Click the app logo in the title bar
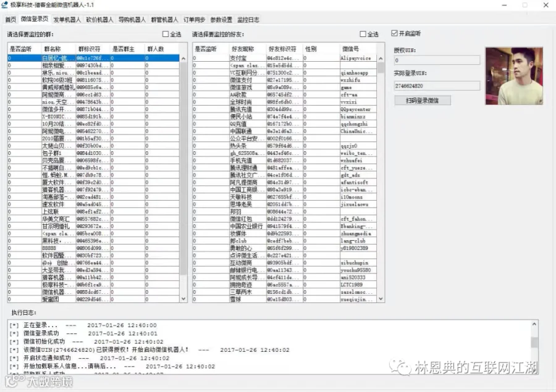The height and width of the screenshot is (392, 556). point(4,4)
